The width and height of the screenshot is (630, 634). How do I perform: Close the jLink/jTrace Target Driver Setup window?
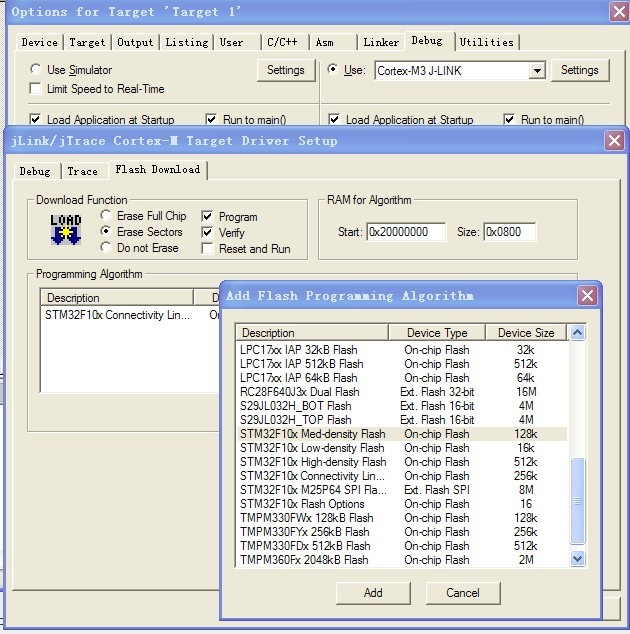(614, 141)
